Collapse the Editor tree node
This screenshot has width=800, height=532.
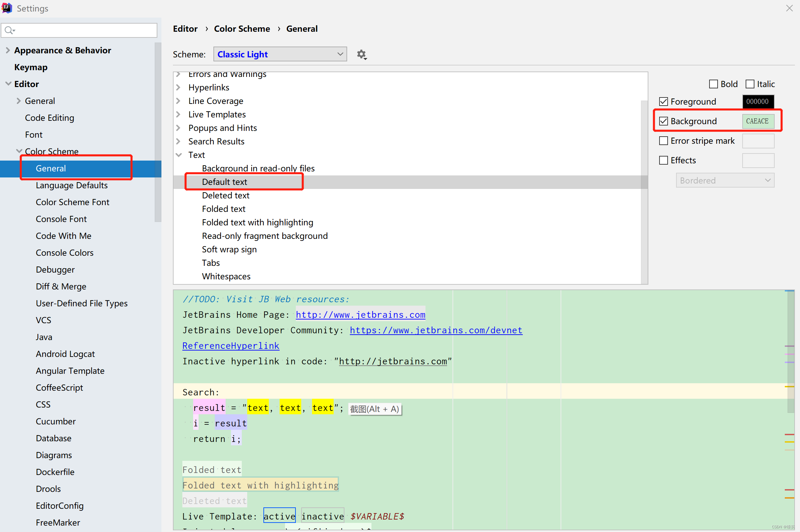8,84
